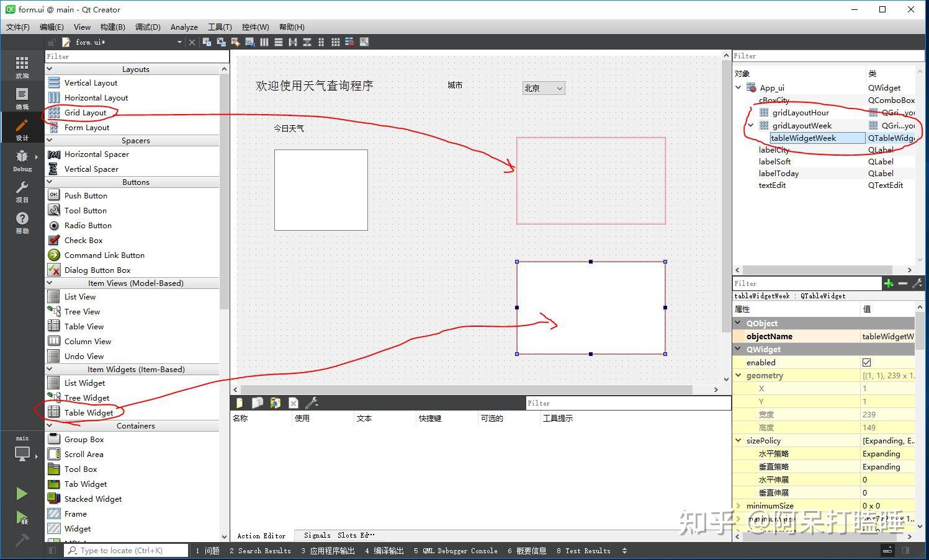
Task: Click the Edit Tab Order icon
Action: [249, 42]
